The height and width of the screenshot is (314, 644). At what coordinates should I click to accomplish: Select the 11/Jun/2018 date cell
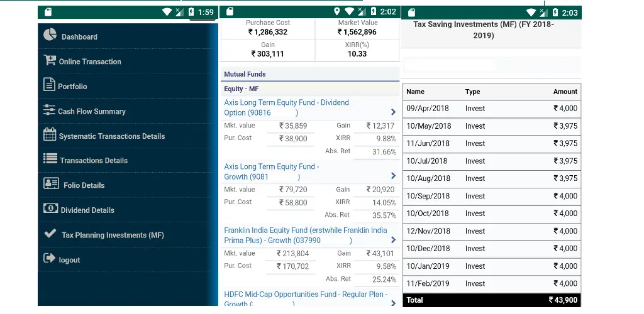click(428, 143)
